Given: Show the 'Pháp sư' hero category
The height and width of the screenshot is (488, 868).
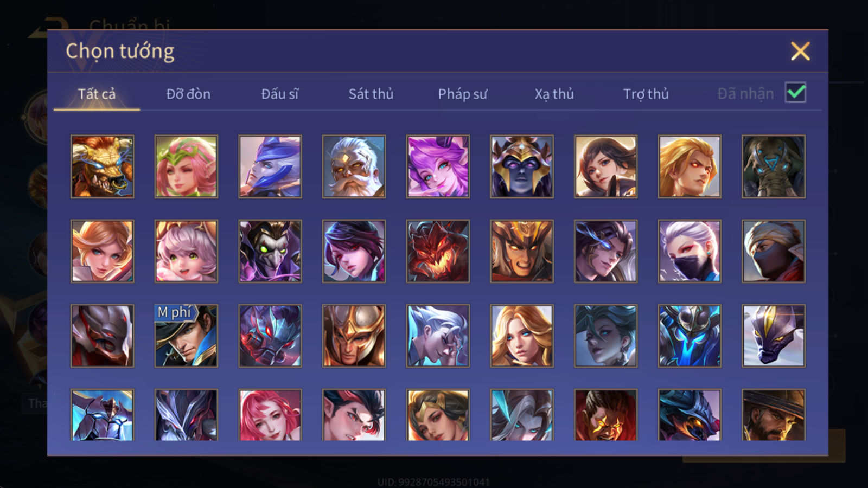Looking at the screenshot, I should (463, 94).
